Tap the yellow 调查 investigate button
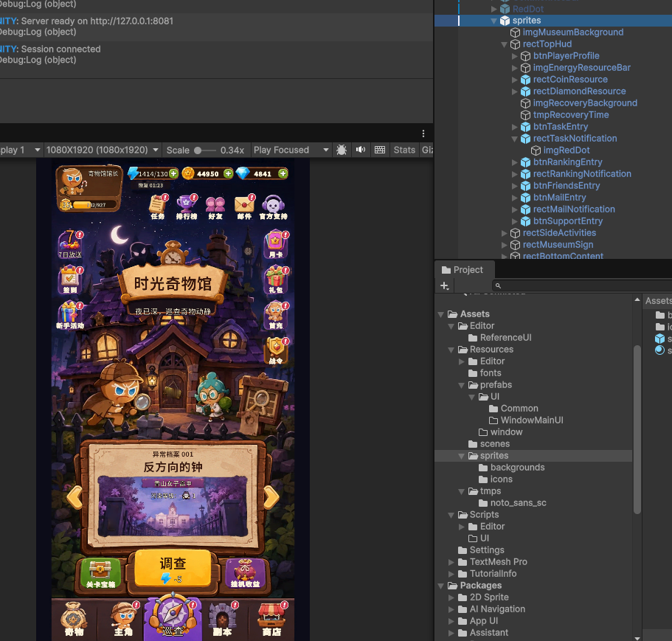 (x=173, y=569)
